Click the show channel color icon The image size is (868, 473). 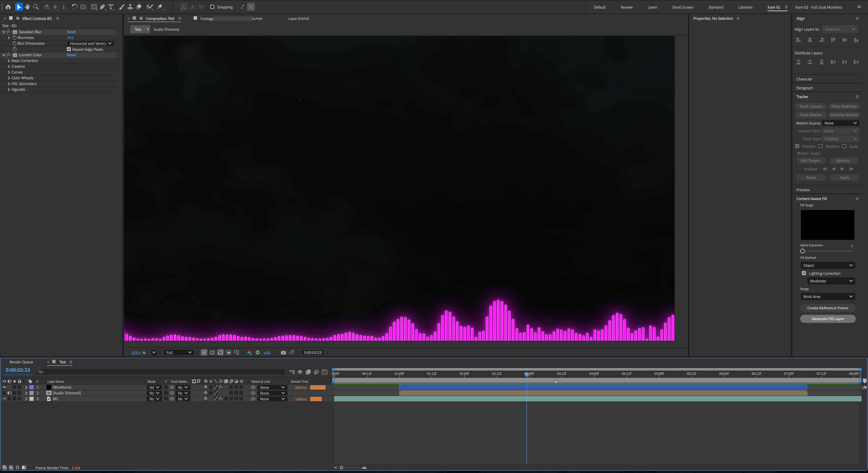[249, 353]
